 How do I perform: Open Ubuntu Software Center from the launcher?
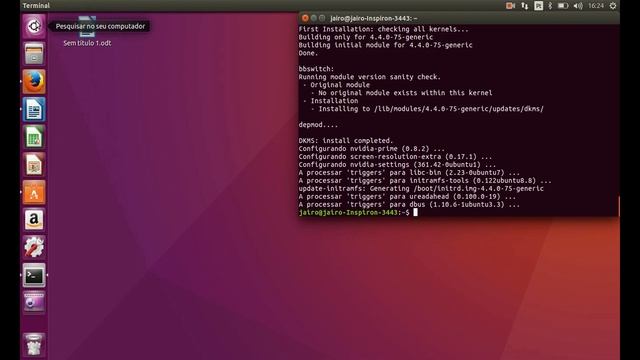(x=34, y=192)
